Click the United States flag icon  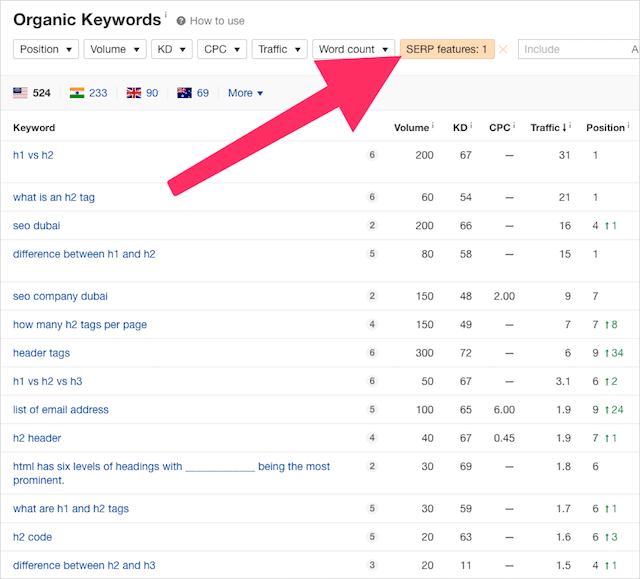click(x=20, y=93)
